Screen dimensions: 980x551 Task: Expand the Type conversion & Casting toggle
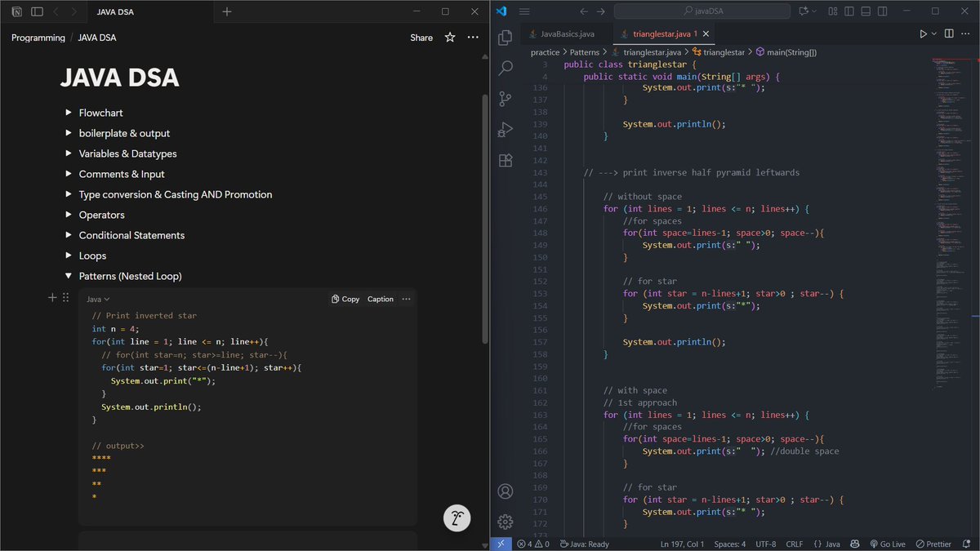tap(69, 194)
